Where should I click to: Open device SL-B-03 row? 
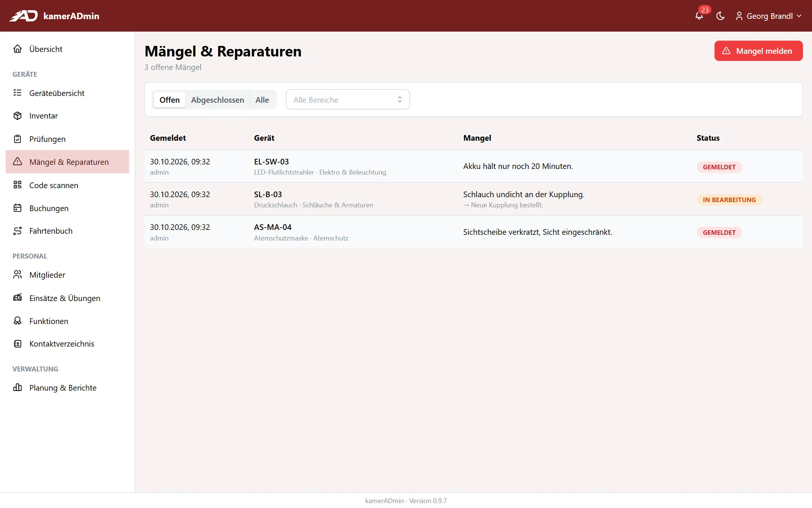coord(474,199)
